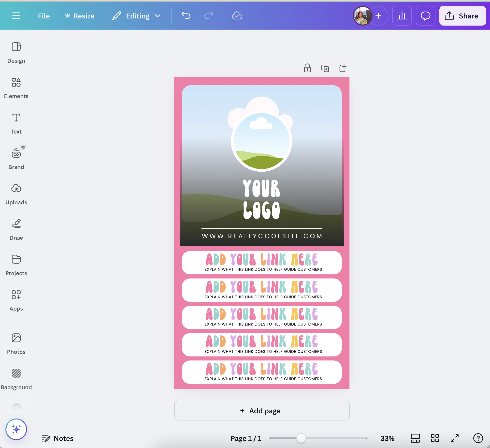Screen dimensions: 490x448
Task: Toggle grid view of pages
Action: (435, 438)
